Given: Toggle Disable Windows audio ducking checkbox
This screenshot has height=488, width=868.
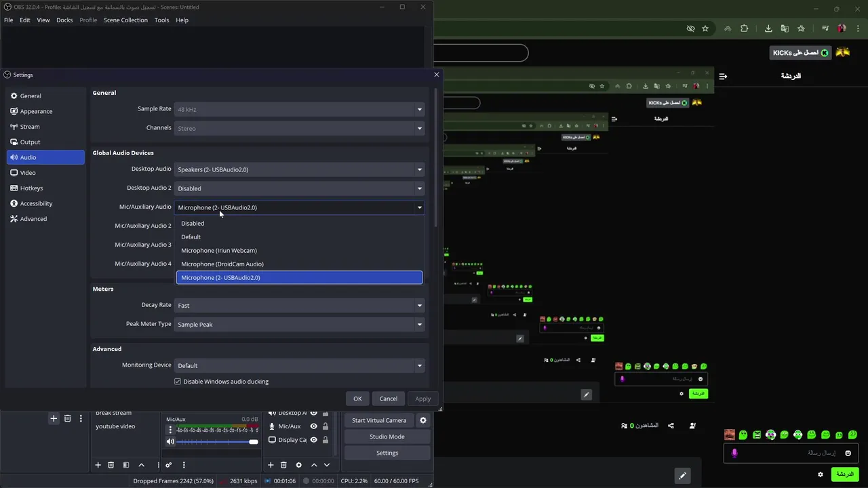Looking at the screenshot, I should click(178, 382).
